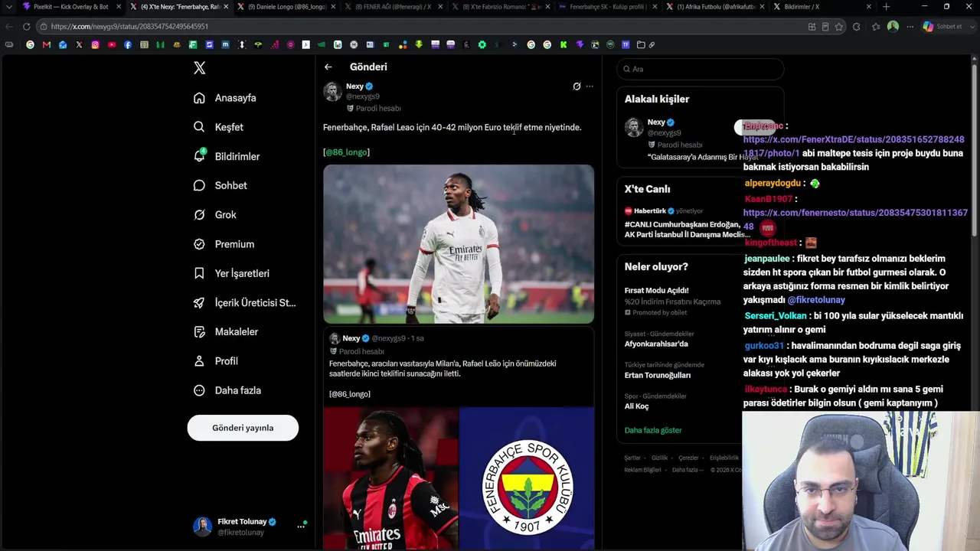
Task: Click the Ara search field
Action: tap(700, 69)
